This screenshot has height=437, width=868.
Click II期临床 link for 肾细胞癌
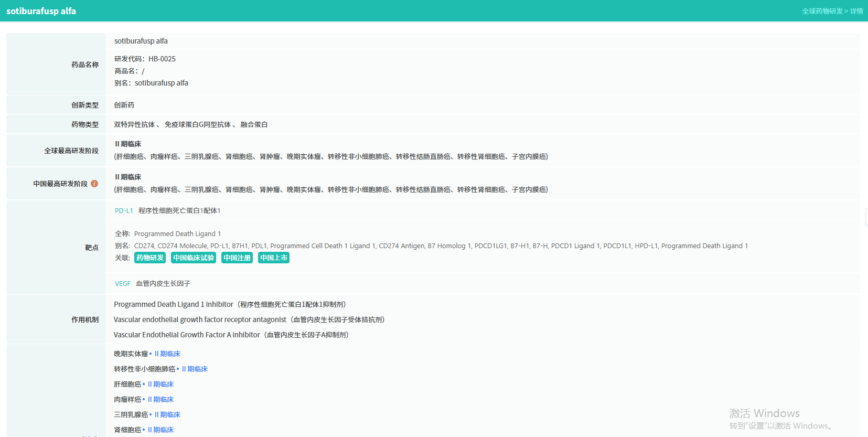(160, 430)
